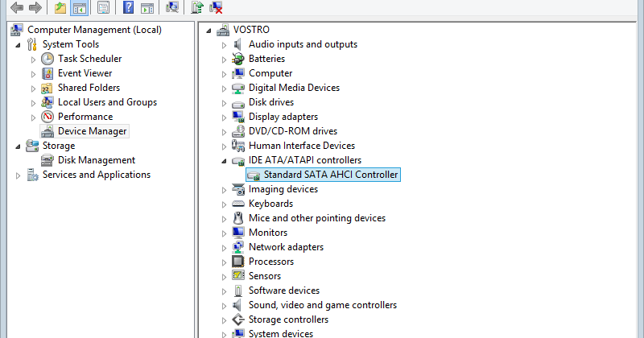Click Update Driver Software toolbar icon
The image size is (644, 338).
[197, 7]
